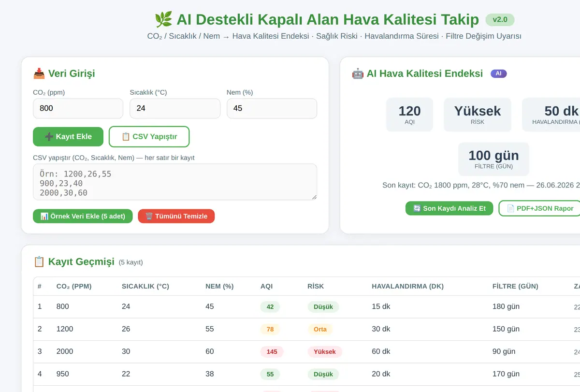Click the Kayıt Ekle button
The width and height of the screenshot is (580, 392).
click(68, 137)
